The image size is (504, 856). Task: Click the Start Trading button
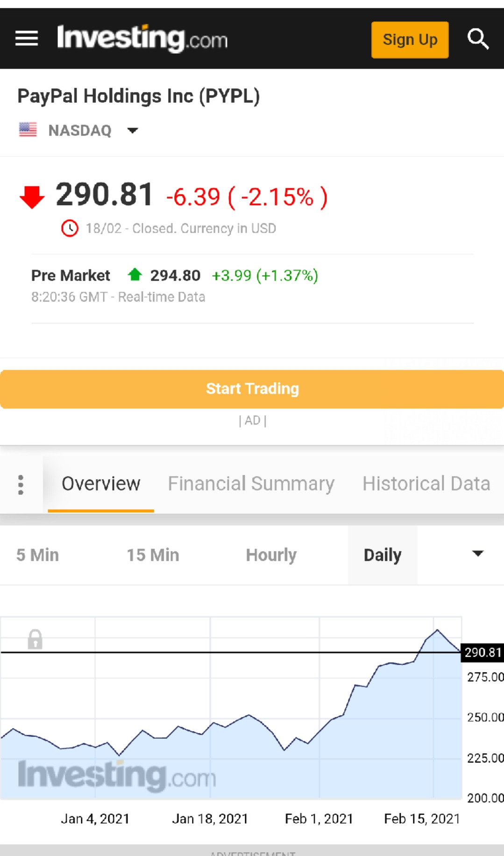(252, 389)
